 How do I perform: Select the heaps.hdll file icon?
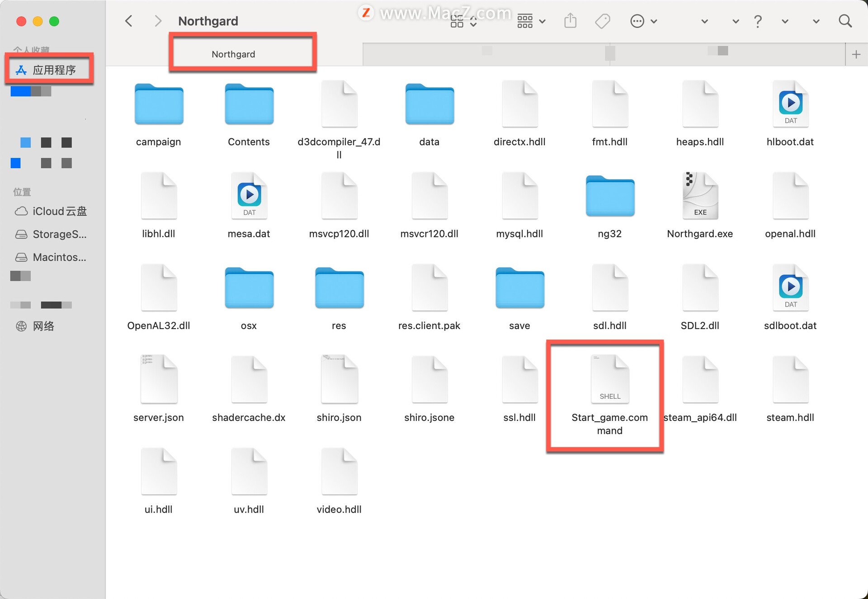[x=700, y=104]
